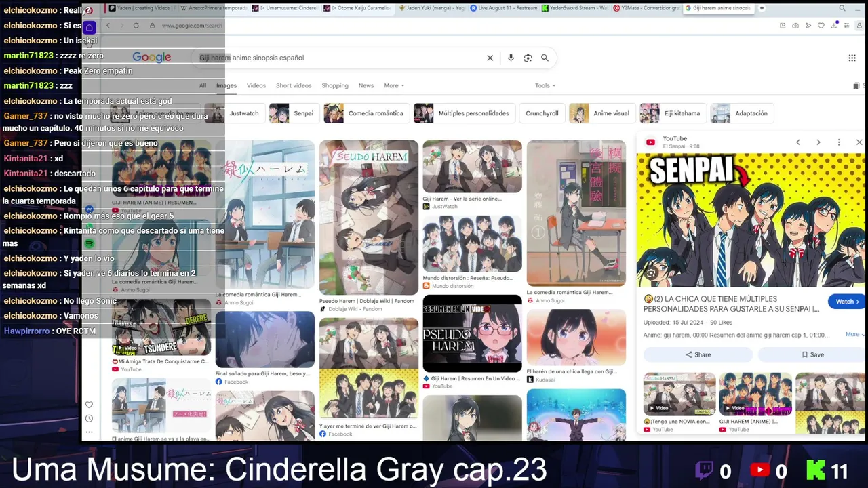868x488 pixels.
Task: Expand the More description link in preview
Action: click(854, 334)
